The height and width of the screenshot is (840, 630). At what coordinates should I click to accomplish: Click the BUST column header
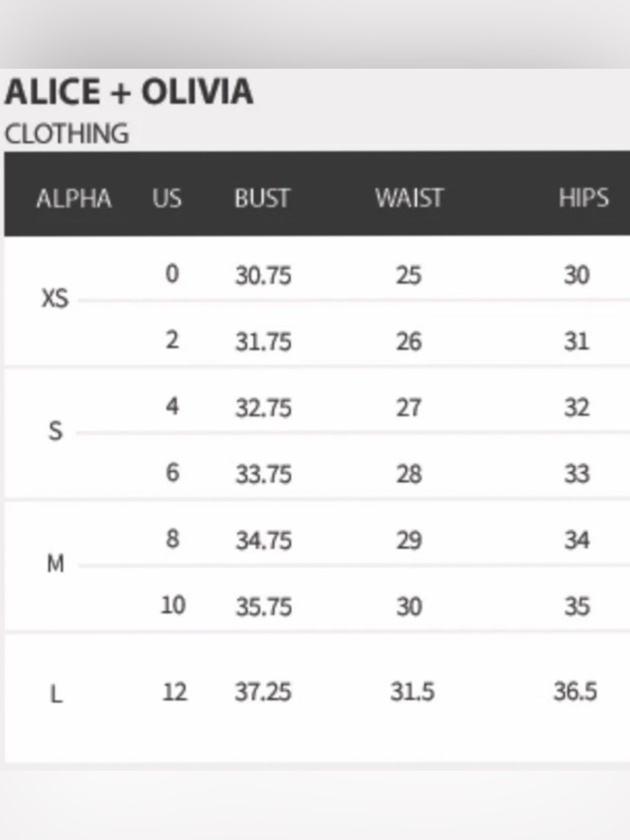(x=262, y=198)
